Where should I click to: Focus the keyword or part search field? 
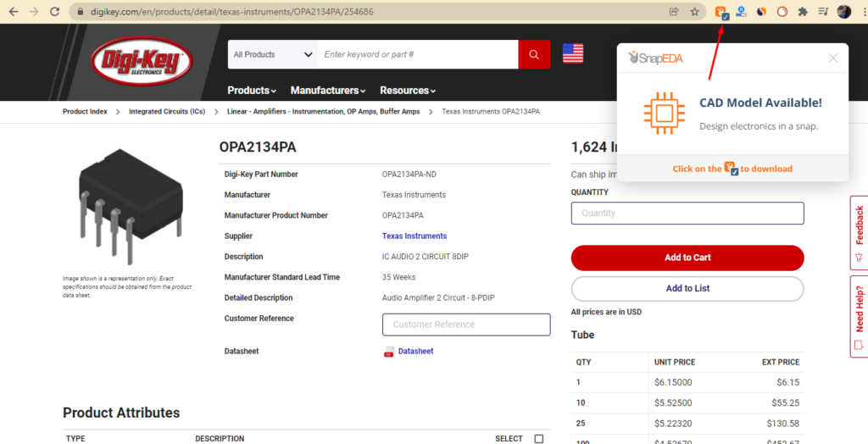(418, 54)
